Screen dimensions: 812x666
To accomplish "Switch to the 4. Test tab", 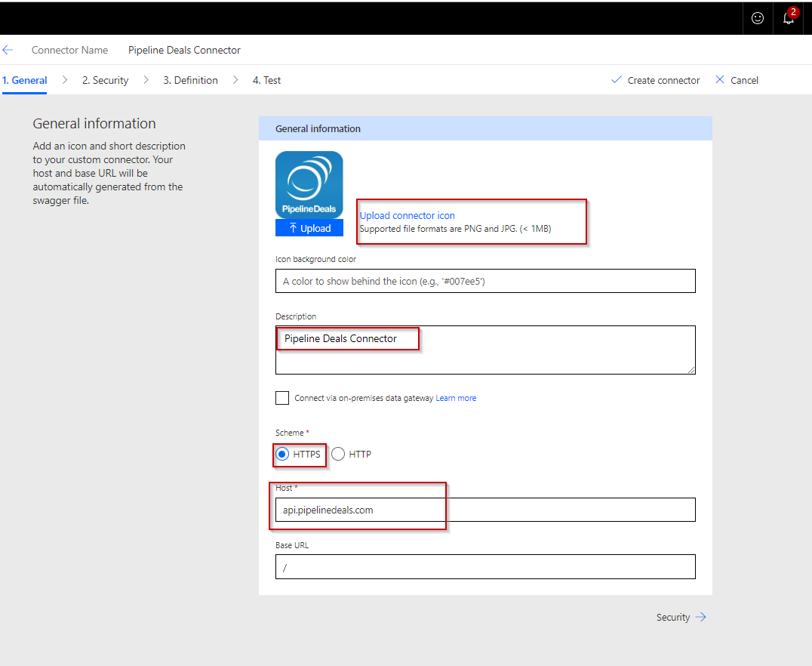I will coord(266,80).
